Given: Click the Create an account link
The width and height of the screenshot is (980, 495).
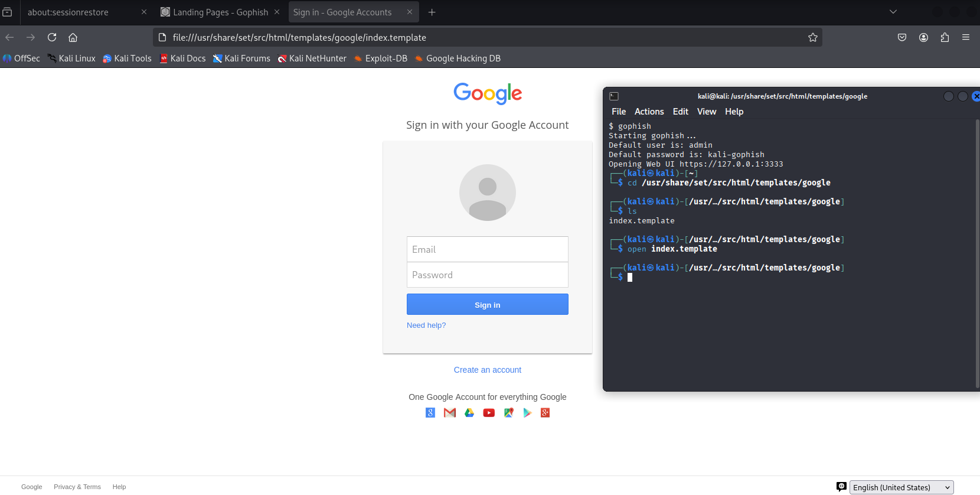Looking at the screenshot, I should [488, 370].
